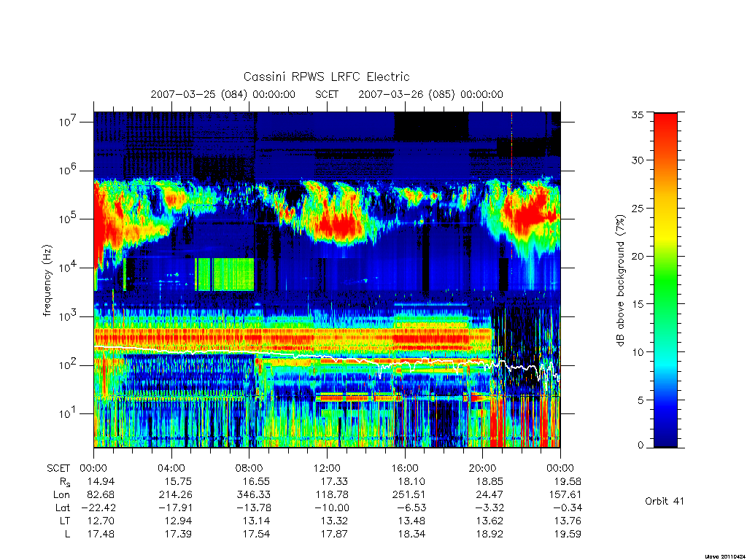The height and width of the screenshot is (560, 747).
Task: Click the 'Orbit 41' text
Action: pyautogui.click(x=664, y=501)
